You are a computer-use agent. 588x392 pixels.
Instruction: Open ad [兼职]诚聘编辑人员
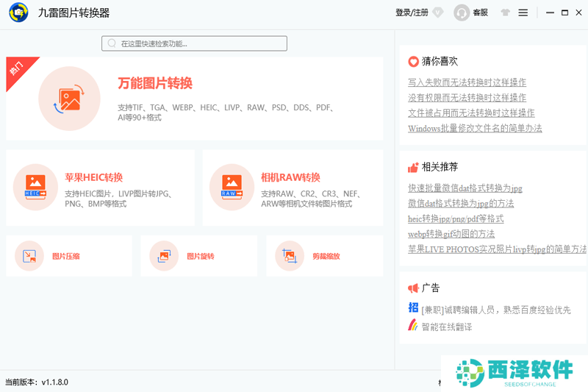(x=495, y=310)
